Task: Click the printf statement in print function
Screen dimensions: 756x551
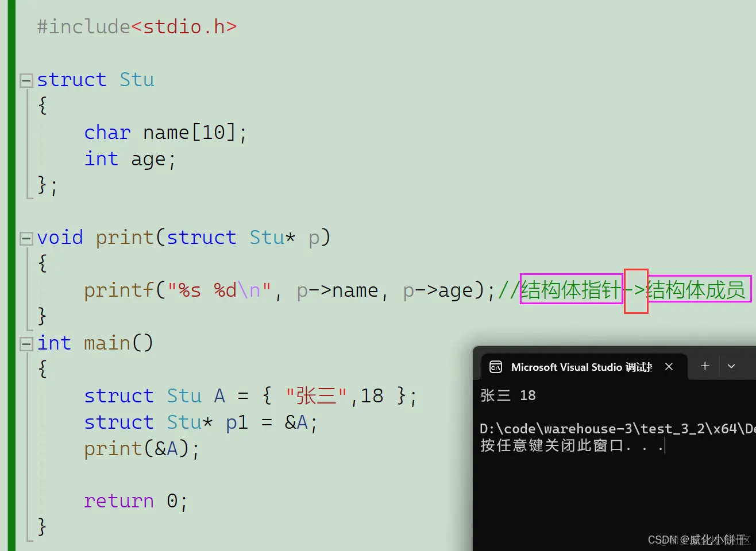Action: tap(290, 290)
